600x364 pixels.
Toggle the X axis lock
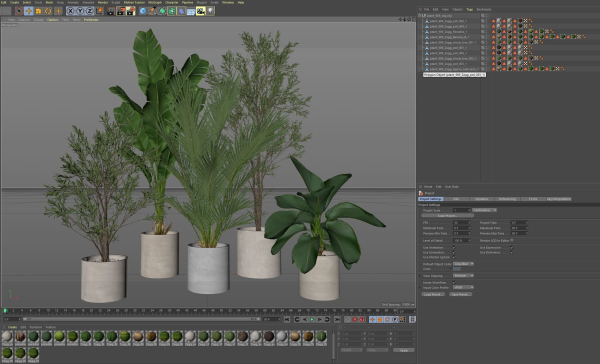[x=70, y=11]
